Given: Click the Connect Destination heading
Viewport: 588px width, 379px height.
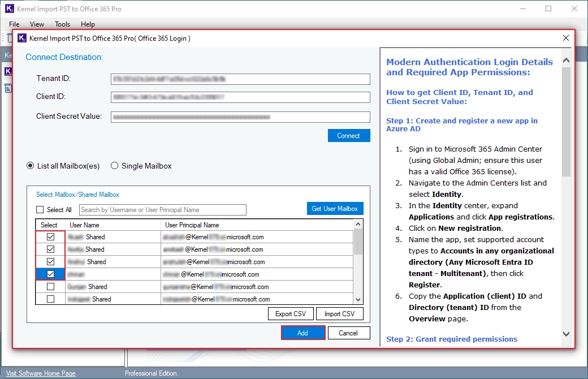Looking at the screenshot, I should 64,57.
